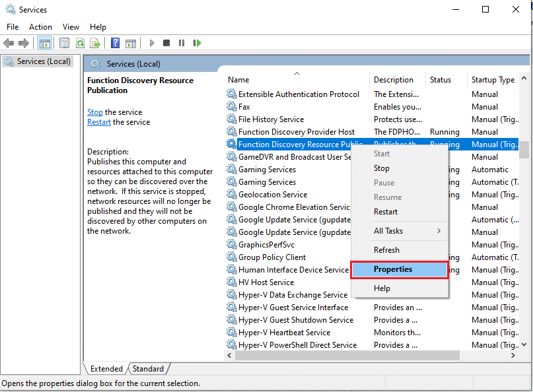Image resolution: width=533 pixels, height=392 pixels.
Task: Start the service using the play icon
Action: [152, 43]
